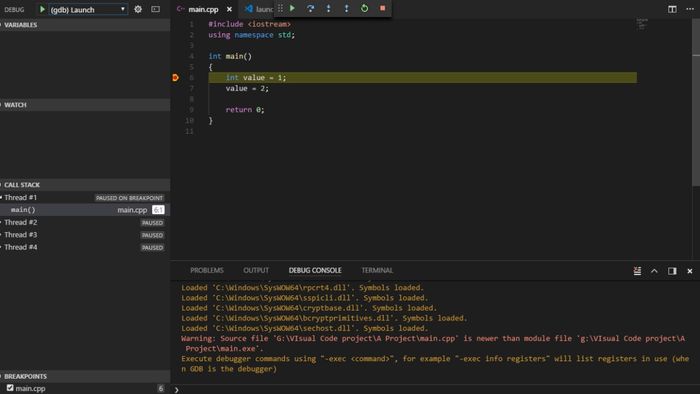This screenshot has width=700, height=394.
Task: Open debug console icon in debug header
Action: (155, 9)
